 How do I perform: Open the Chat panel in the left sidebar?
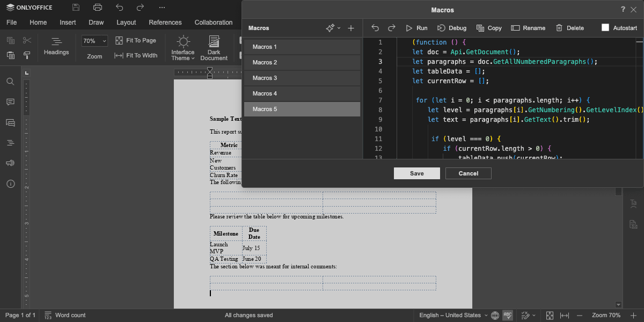10,122
